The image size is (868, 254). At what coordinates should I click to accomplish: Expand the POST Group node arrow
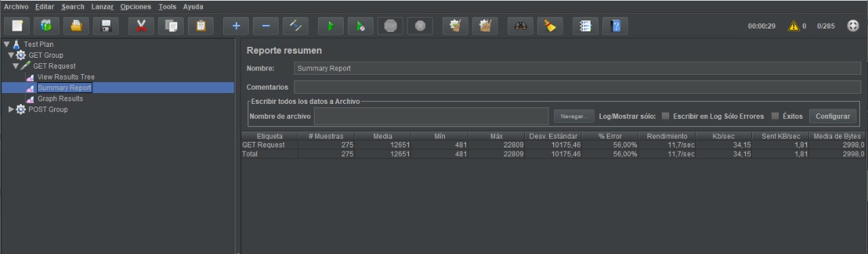pyautogui.click(x=11, y=109)
